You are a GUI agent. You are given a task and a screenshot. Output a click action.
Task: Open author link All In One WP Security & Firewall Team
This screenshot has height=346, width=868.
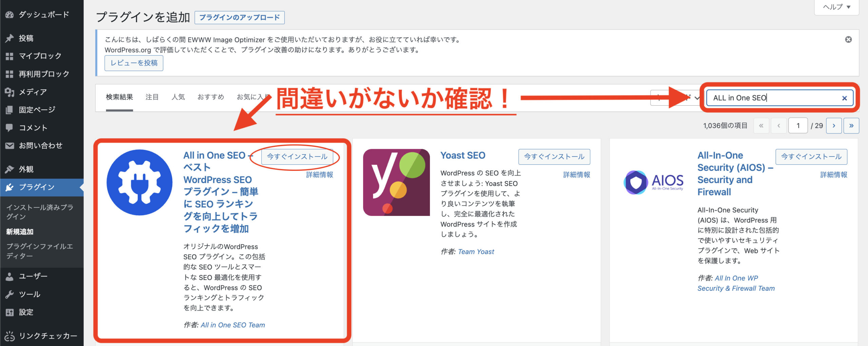pyautogui.click(x=736, y=283)
